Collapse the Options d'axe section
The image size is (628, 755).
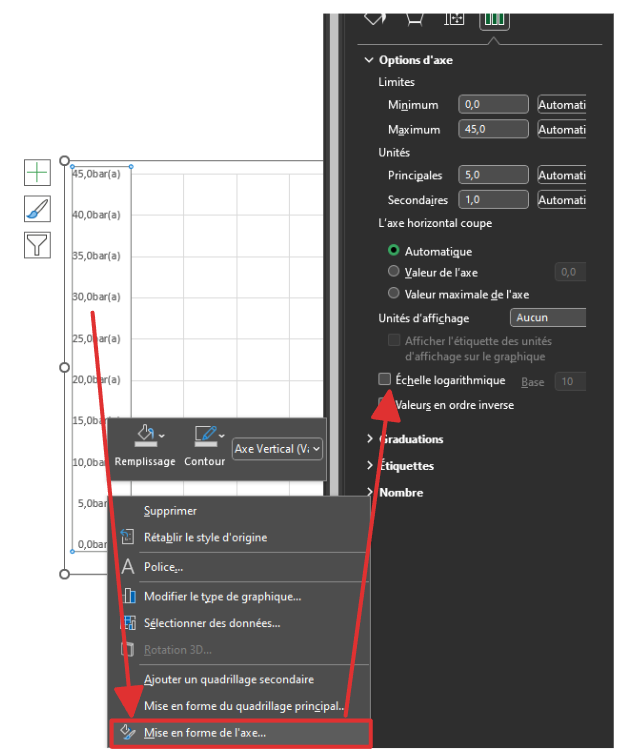pyautogui.click(x=369, y=60)
